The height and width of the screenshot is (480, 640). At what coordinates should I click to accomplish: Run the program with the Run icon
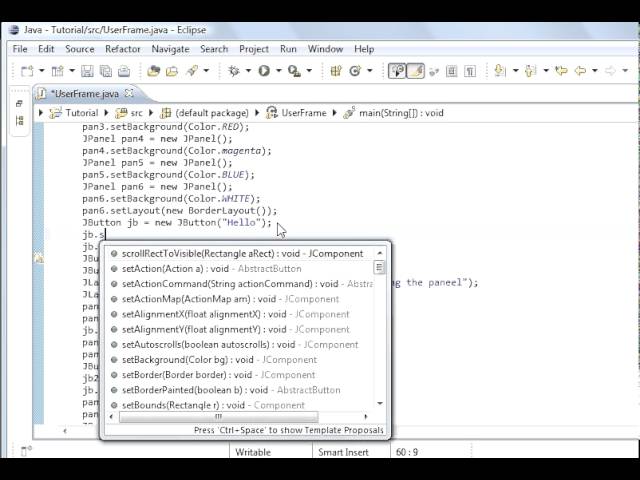pos(264,71)
